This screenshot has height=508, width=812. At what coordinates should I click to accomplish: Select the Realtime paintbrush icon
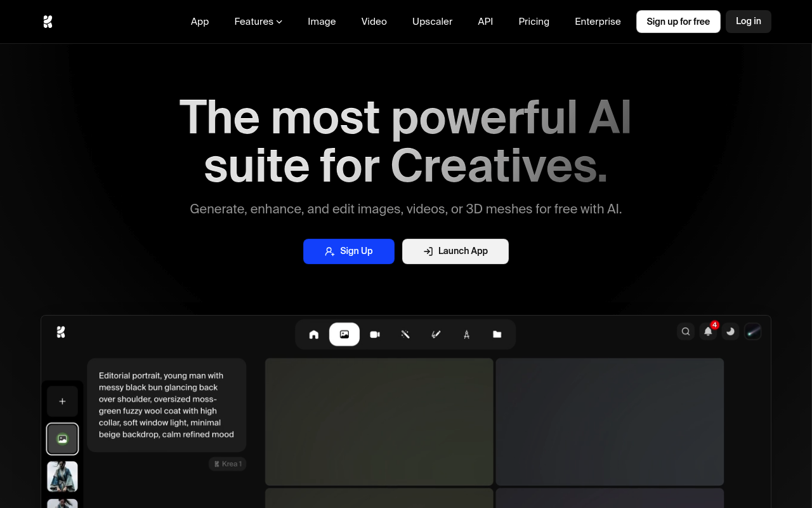tap(436, 335)
